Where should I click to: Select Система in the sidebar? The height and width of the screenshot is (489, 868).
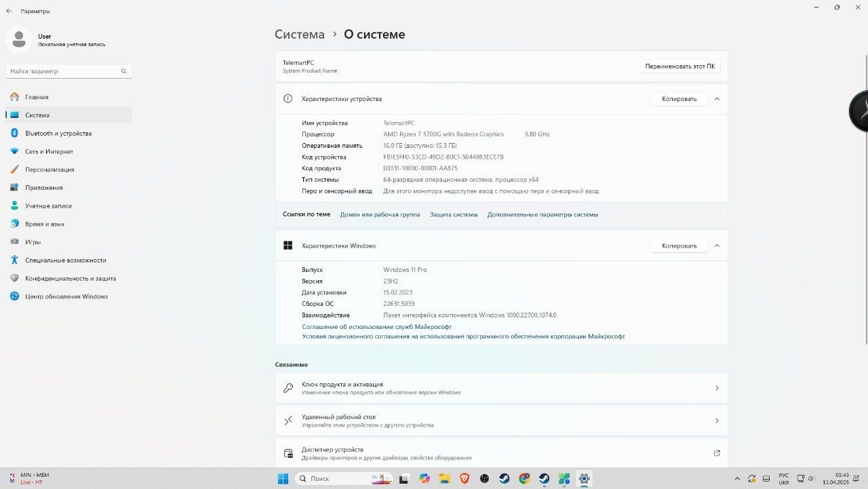pos(68,115)
